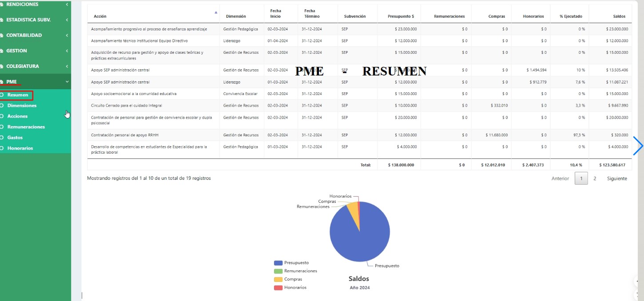Click 'Circuito Cerrado para el cuidado integral' row
Screen dimensions: 644x301
(x=359, y=106)
